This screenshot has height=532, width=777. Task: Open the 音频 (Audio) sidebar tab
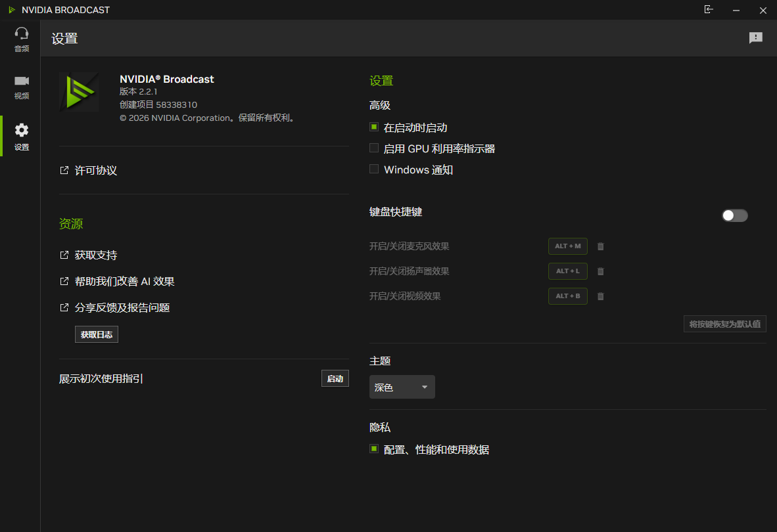[21, 39]
